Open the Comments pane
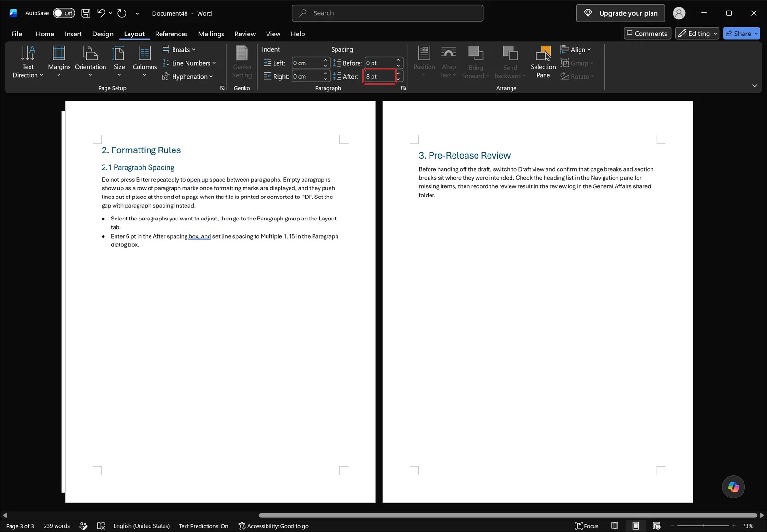 click(x=647, y=34)
